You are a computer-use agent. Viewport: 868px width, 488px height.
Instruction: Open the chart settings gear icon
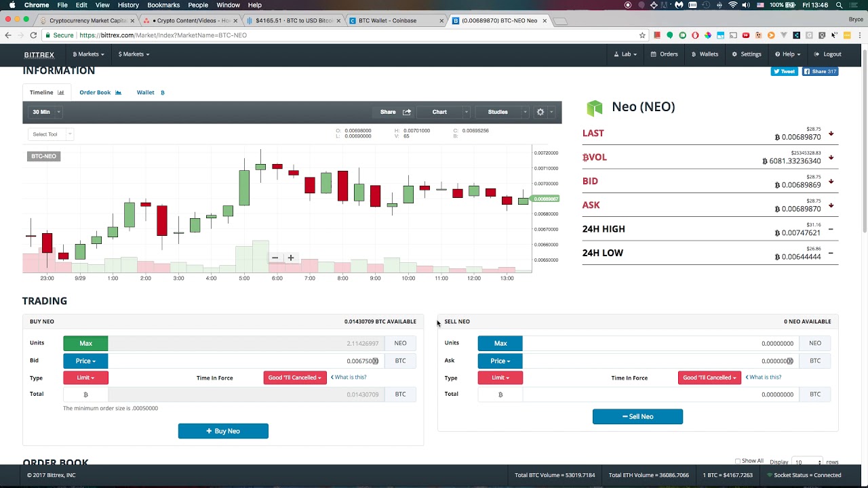540,112
